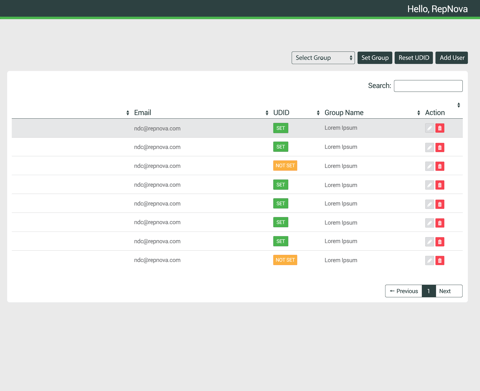This screenshot has height=391, width=480.
Task: Click the UDID column header
Action: 281,113
